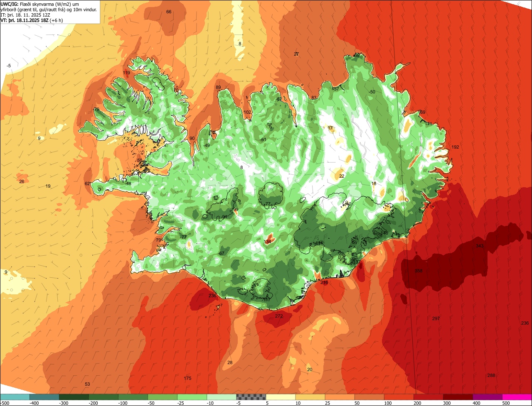Click the map value '62'

[87, 184]
